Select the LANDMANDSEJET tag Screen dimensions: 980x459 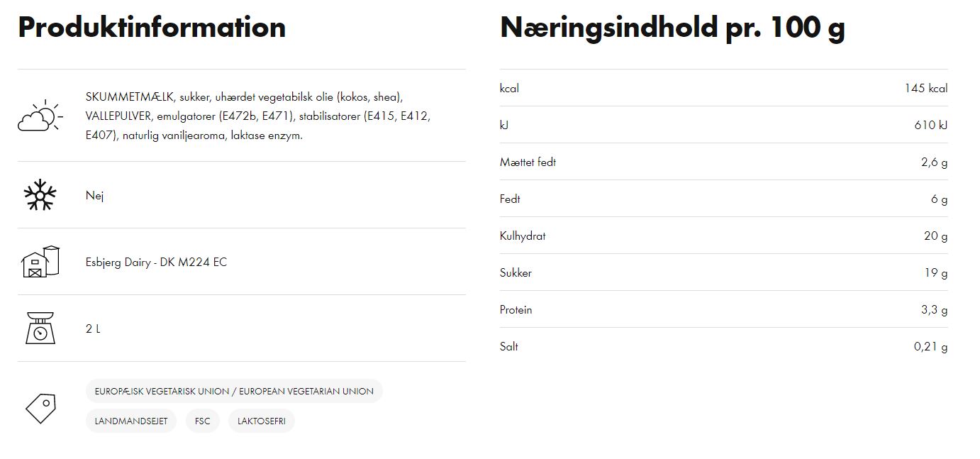point(131,421)
